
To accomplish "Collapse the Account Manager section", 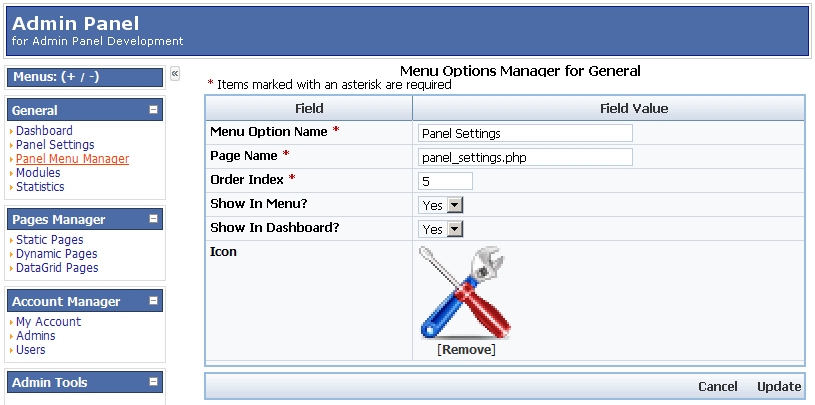I will (x=153, y=301).
